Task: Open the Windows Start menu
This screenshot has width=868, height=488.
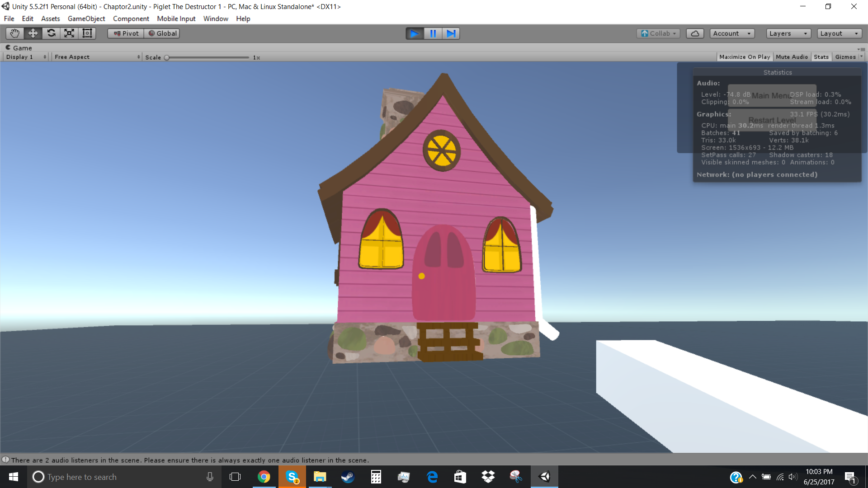Action: [x=14, y=477]
